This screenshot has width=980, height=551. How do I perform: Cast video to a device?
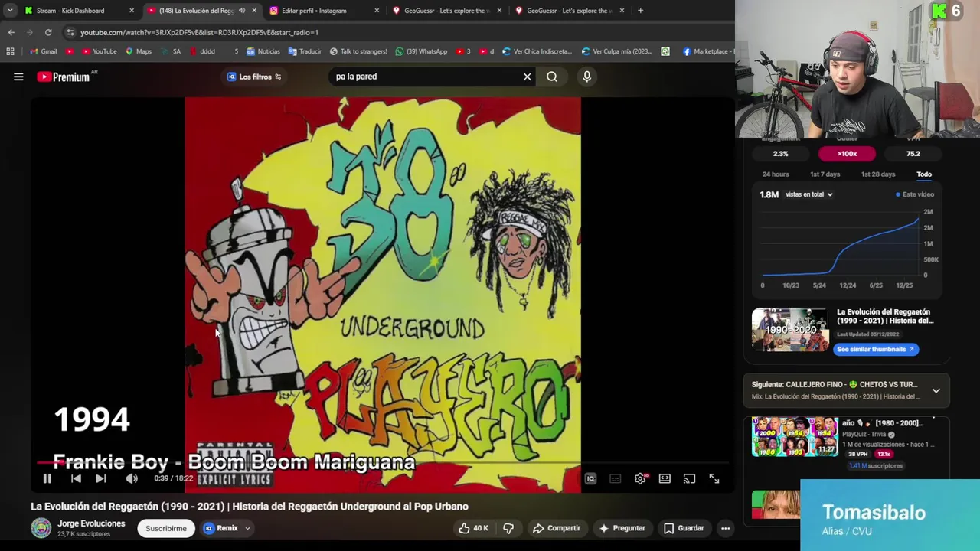point(689,478)
